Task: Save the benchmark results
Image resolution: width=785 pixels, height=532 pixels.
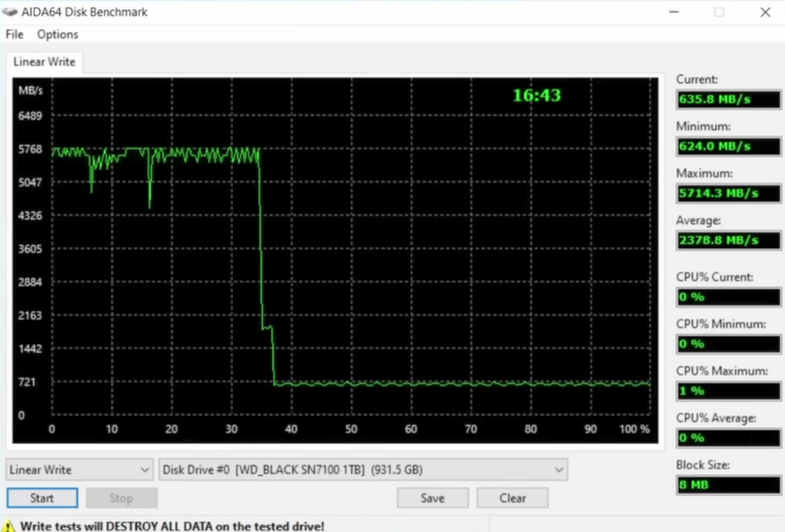Action: click(x=432, y=498)
